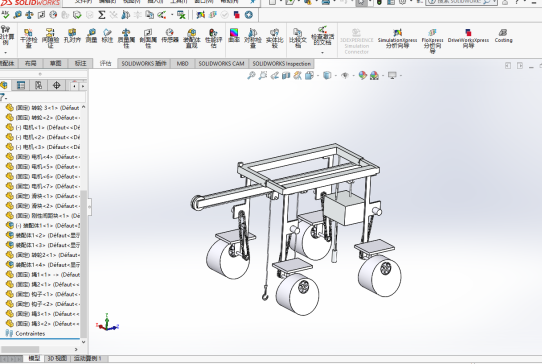The image size is (542, 364).
Task: Click Zoom to Area in the view toolbar
Action: point(263,75)
